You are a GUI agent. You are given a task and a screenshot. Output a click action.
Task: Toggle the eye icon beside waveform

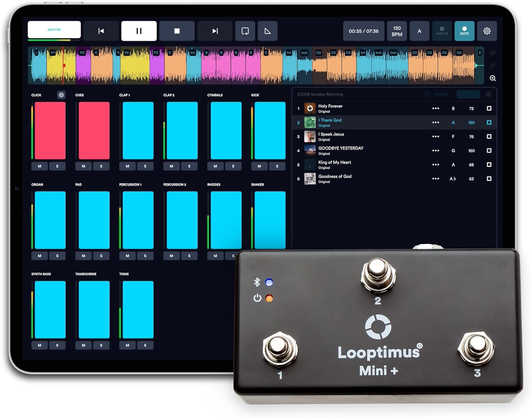[x=493, y=53]
